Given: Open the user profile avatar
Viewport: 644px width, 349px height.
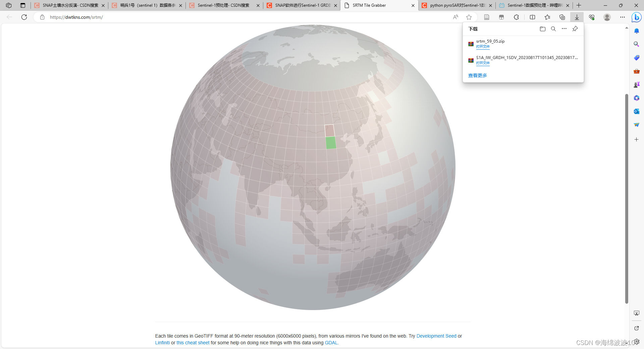Looking at the screenshot, I should pos(607,17).
